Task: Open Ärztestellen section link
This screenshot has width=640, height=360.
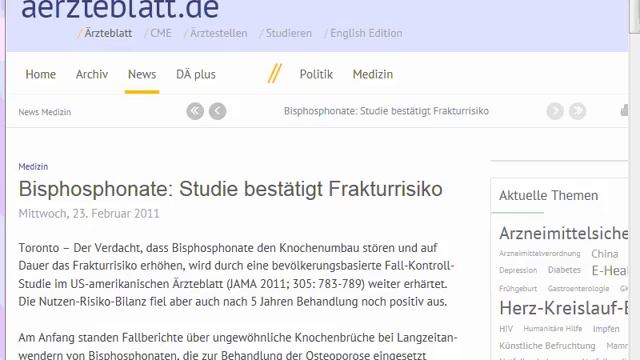Action: click(219, 33)
